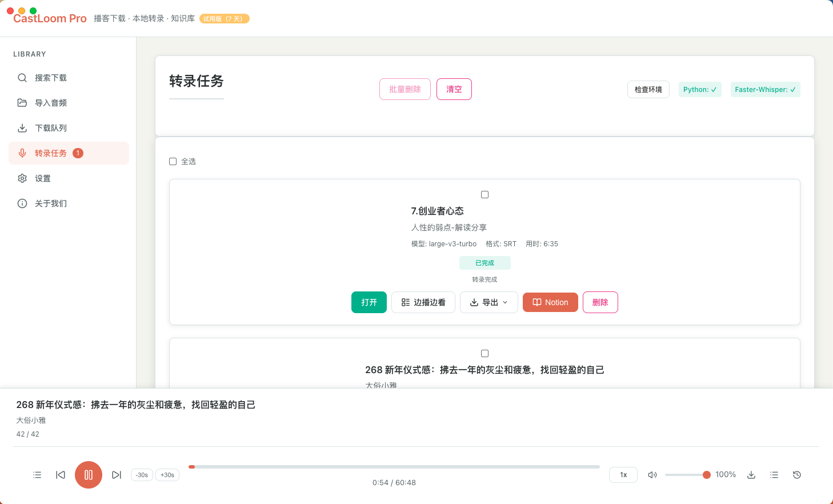Click the download icon in the player bar
Viewport: 833px width, 504px height.
[x=751, y=474]
